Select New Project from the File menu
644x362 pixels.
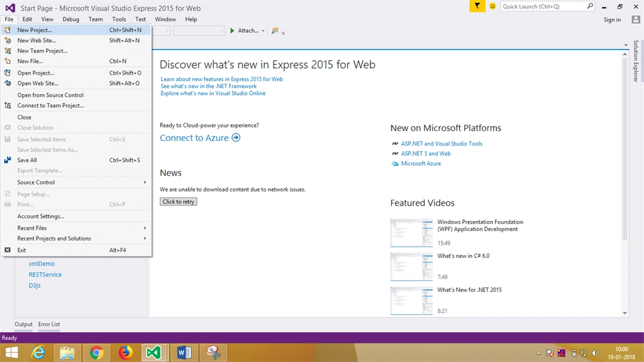pyautogui.click(x=76, y=30)
